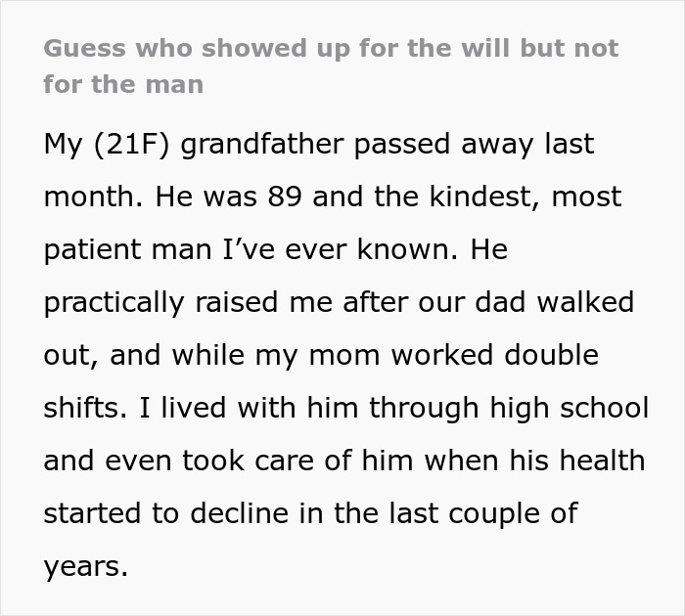Click the word "through" before "high school"
The height and width of the screenshot is (616, 685).
pos(424,409)
